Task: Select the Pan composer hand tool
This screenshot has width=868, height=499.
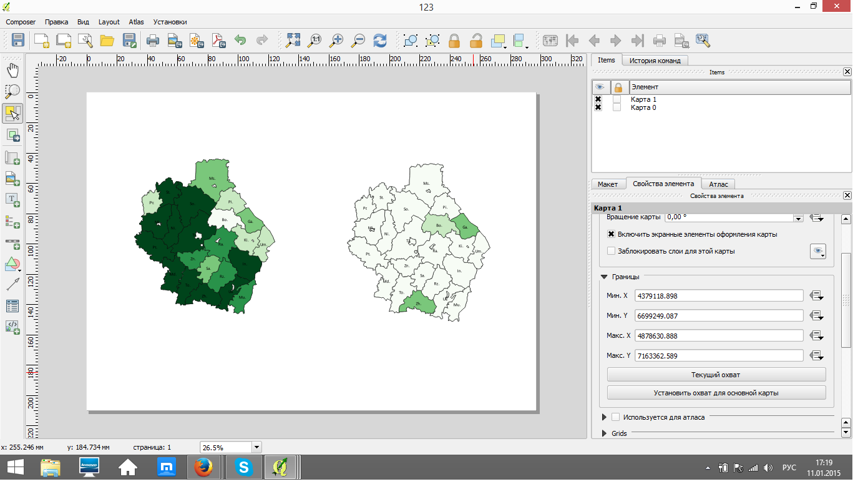Action: 12,70
